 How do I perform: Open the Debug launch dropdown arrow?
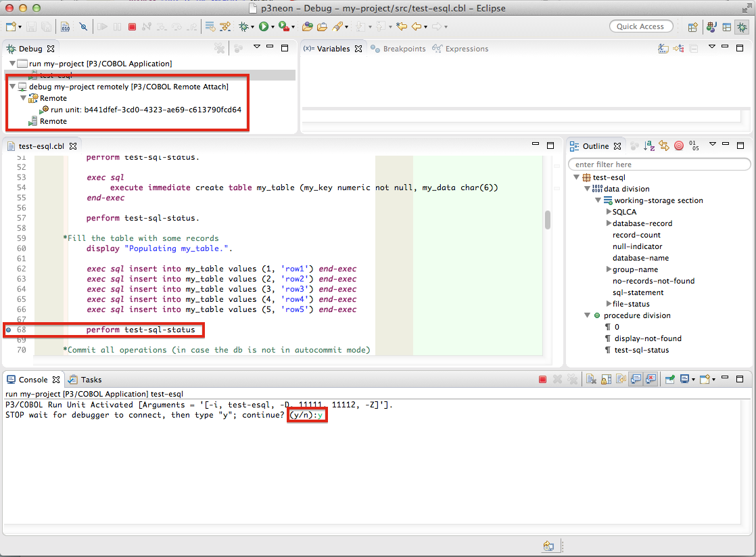coord(252,27)
